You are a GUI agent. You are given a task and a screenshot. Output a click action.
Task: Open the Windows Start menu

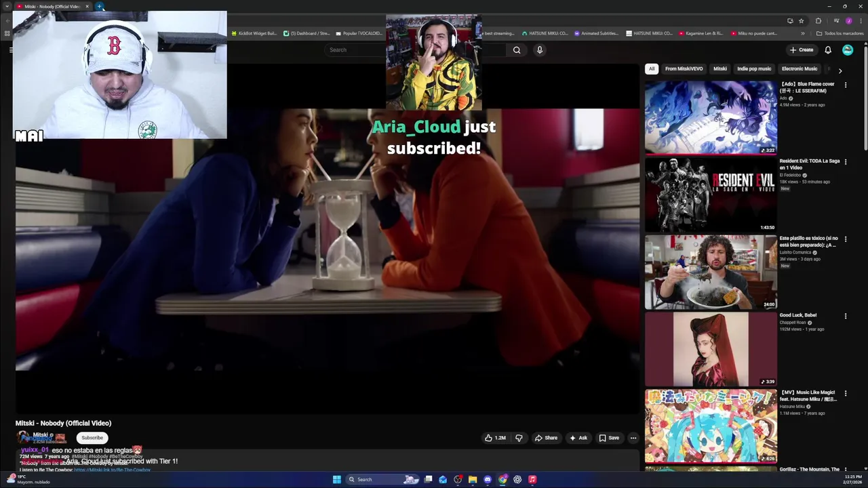coord(336,479)
